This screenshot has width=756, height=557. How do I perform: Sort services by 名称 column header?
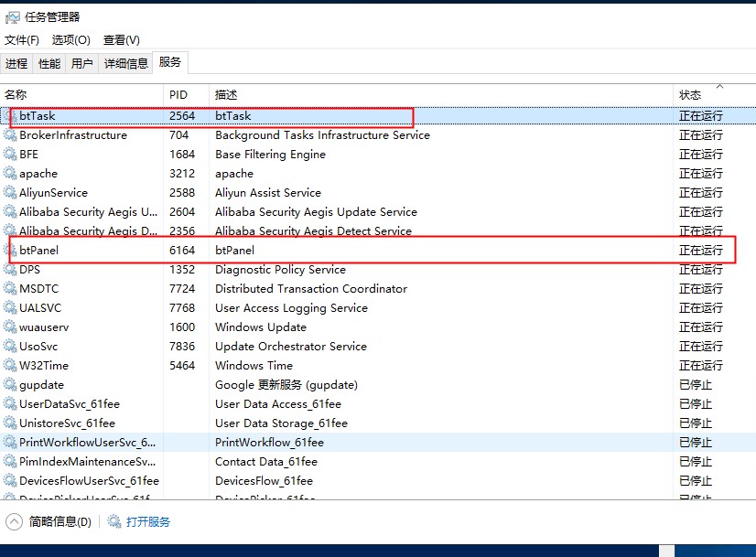pyautogui.click(x=81, y=95)
